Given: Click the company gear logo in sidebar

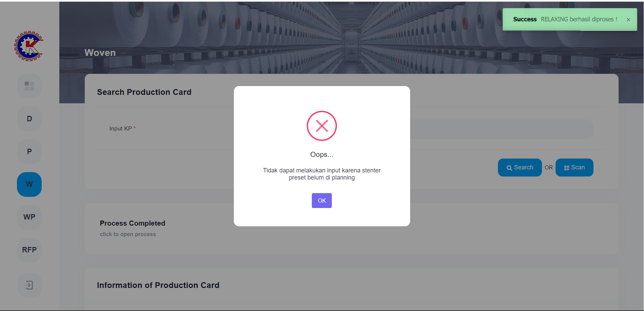Looking at the screenshot, I should pyautogui.click(x=29, y=46).
